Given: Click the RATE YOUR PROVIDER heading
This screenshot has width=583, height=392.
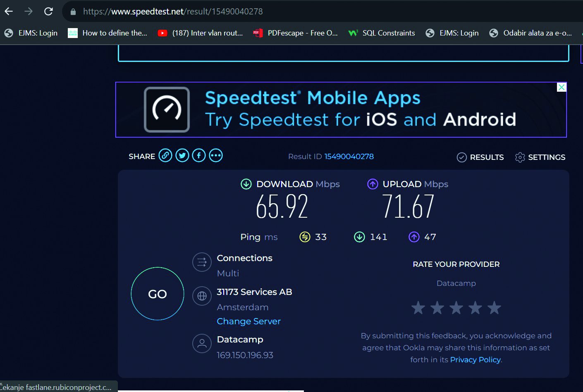Looking at the screenshot, I should [x=456, y=264].
